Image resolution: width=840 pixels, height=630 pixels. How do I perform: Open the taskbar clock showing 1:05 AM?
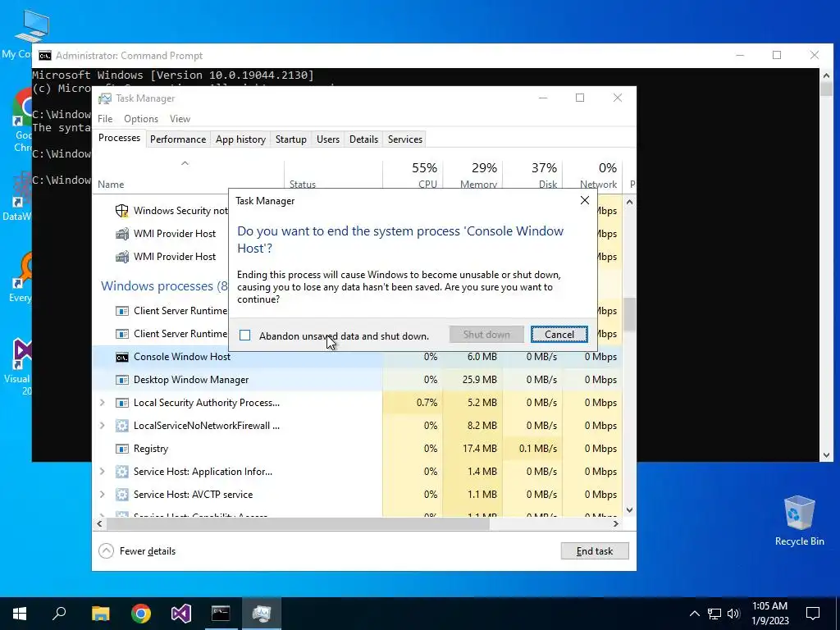click(x=769, y=614)
